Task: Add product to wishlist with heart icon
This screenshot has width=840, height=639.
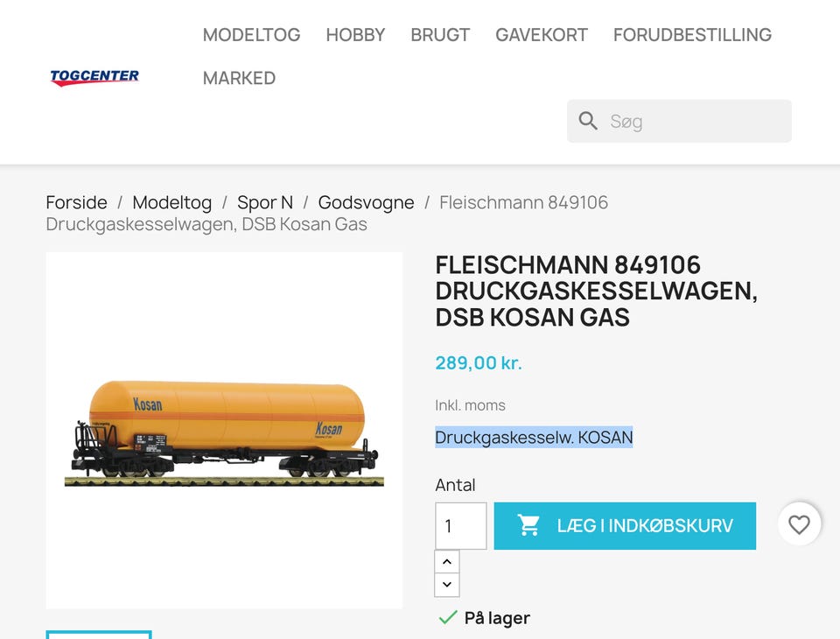Action: click(x=799, y=524)
